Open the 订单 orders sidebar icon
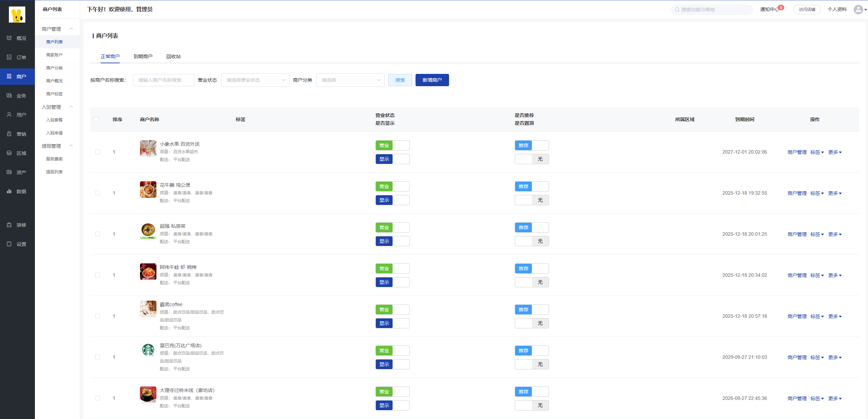 click(9, 57)
